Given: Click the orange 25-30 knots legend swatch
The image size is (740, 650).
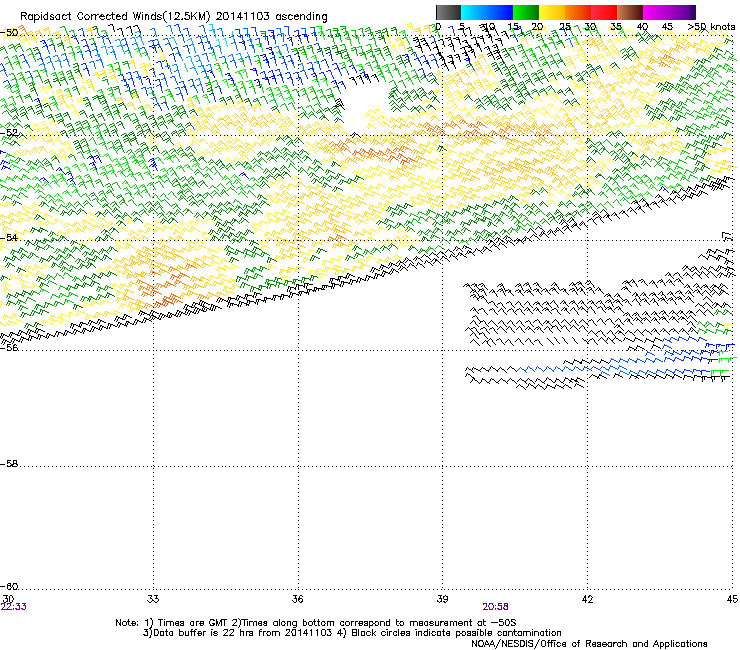Looking at the screenshot, I should (578, 12).
